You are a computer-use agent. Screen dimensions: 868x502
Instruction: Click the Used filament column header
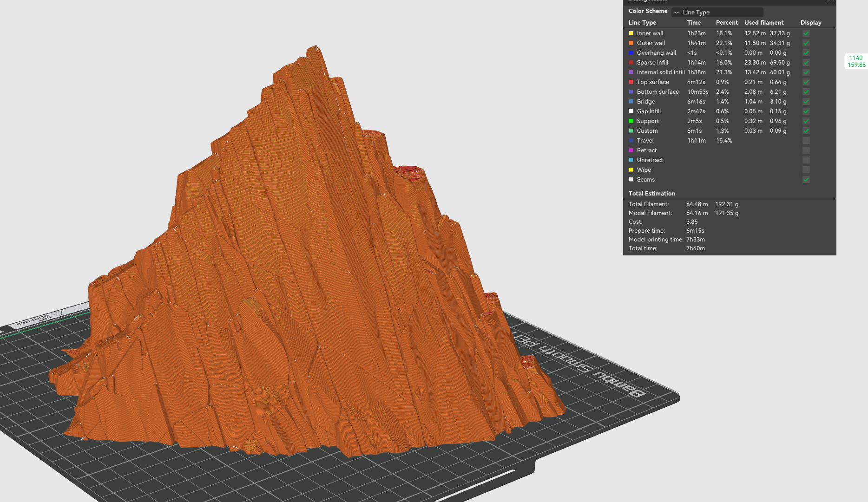pos(764,23)
